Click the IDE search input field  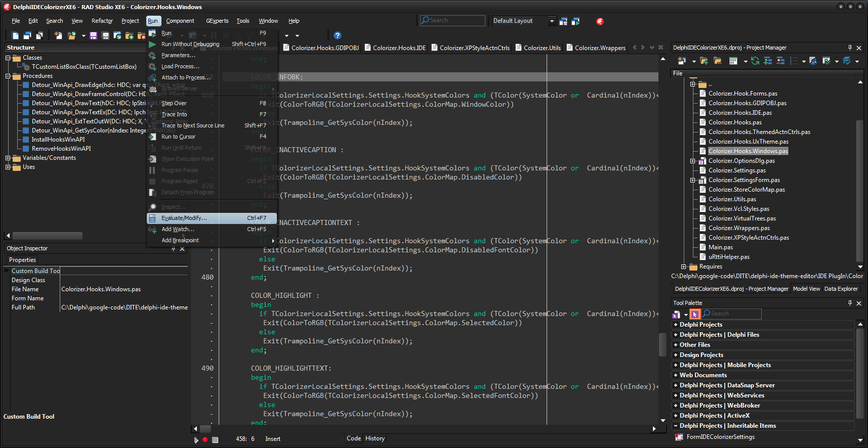pyautogui.click(x=456, y=21)
